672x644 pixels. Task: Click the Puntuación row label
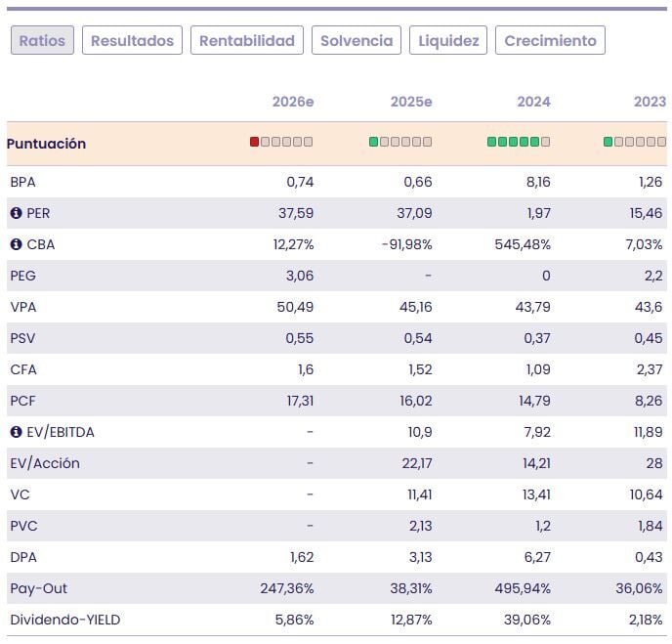[46, 144]
